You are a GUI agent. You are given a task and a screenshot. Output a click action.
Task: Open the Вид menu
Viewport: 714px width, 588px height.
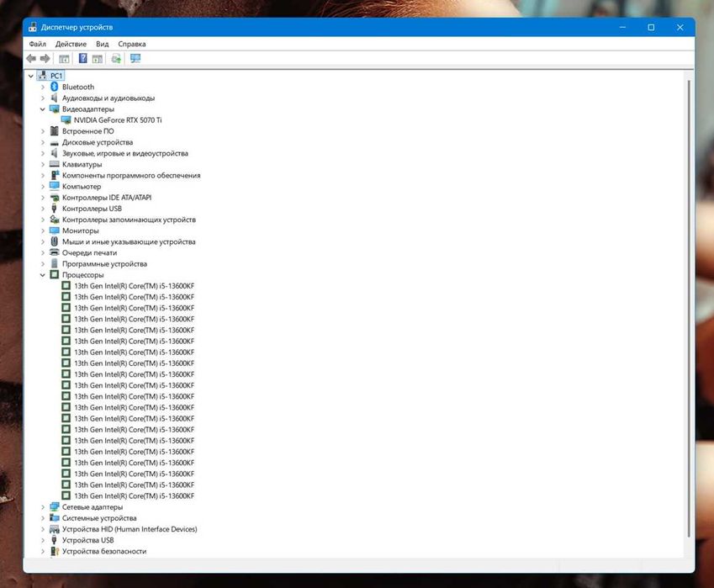[x=102, y=44]
